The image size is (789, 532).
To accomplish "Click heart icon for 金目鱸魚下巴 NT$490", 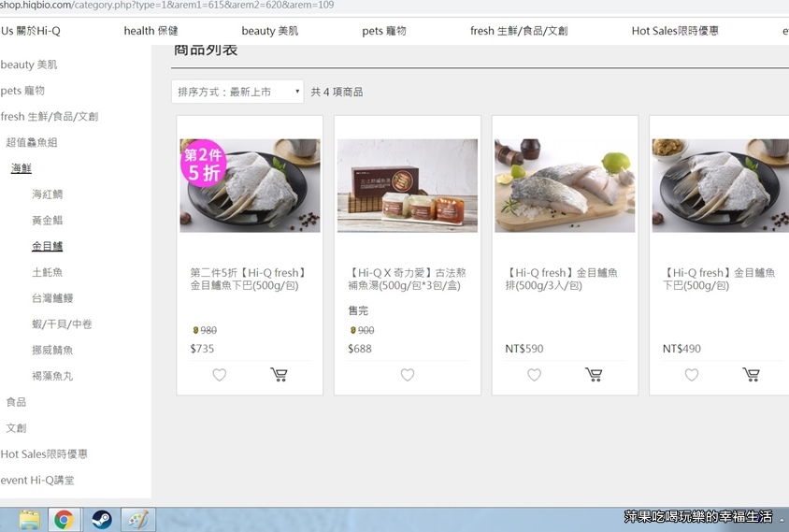I will (692, 375).
